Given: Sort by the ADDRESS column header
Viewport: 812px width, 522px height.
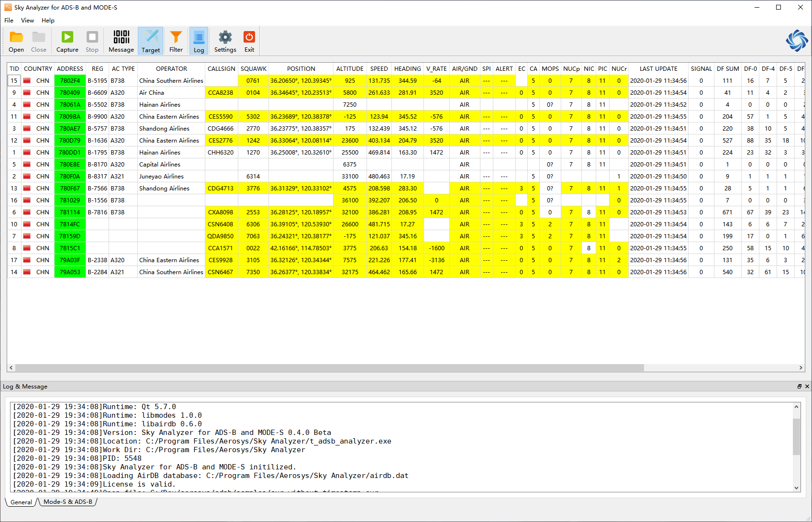Looking at the screenshot, I should (70, 68).
